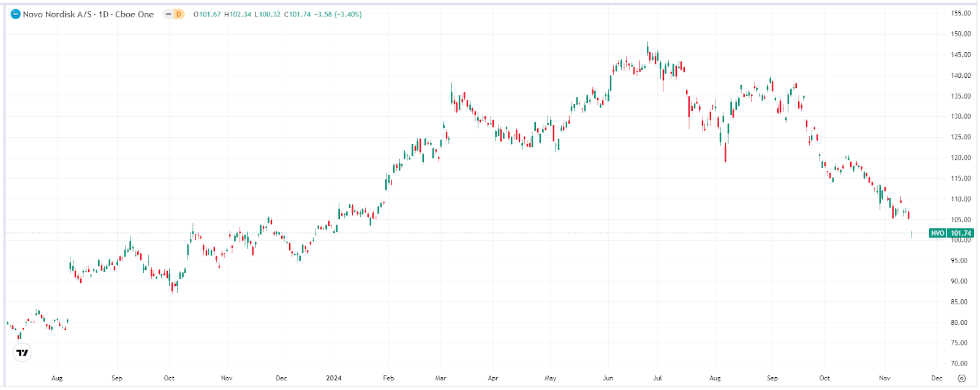Click the 90.00 price axis label
Image resolution: width=980 pixels, height=390 pixels.
960,282
